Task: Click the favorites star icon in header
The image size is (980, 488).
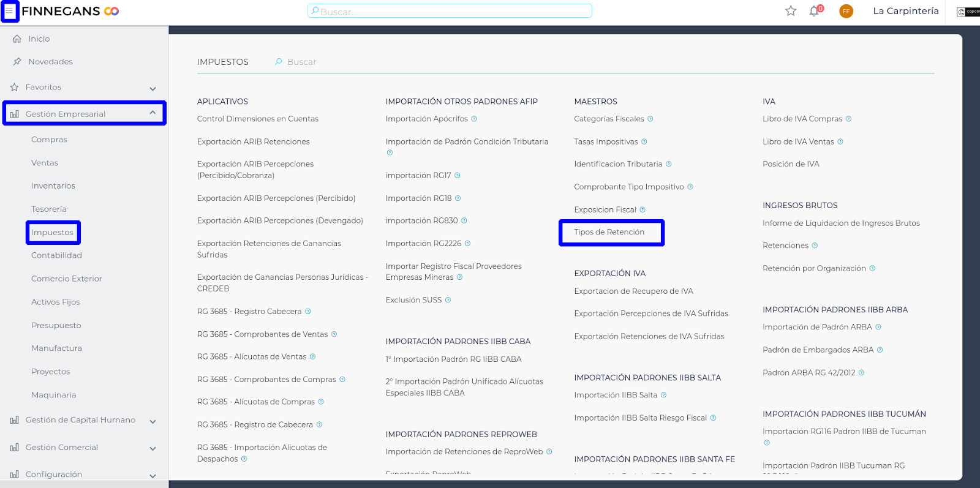Action: tap(791, 11)
